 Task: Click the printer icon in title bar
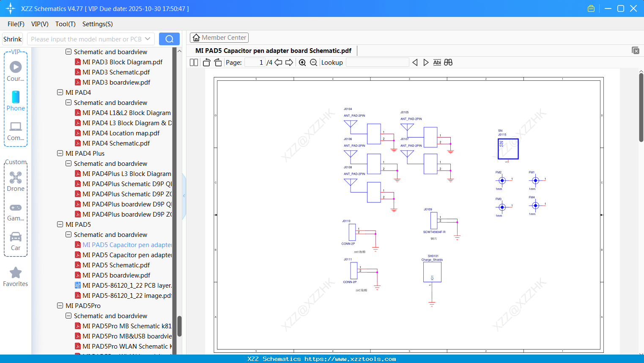tap(591, 8)
